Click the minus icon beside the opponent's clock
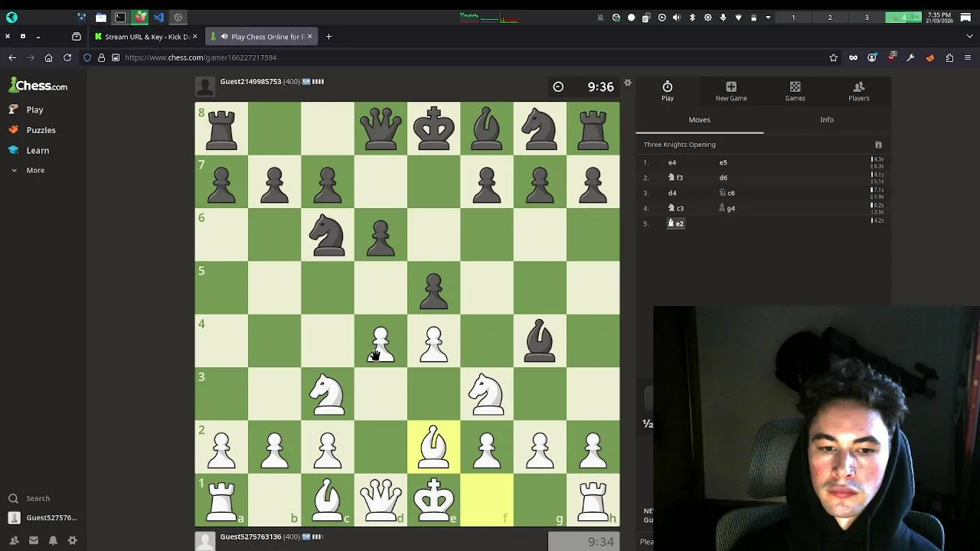The height and width of the screenshot is (551, 980). coord(558,87)
